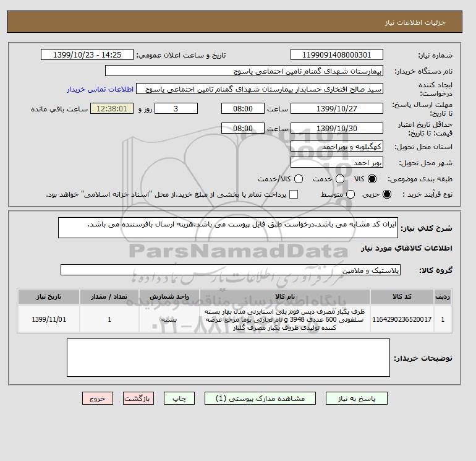The height and width of the screenshot is (461, 476).
Task: Click the جزئیات اطلاعات نیاز header title
Action: pyautogui.click(x=415, y=22)
